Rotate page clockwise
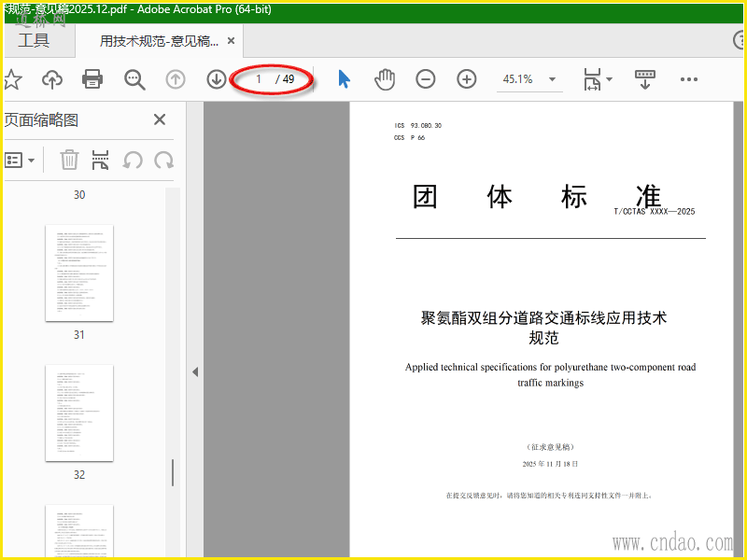Viewport: 747px width, 560px height. point(164,160)
